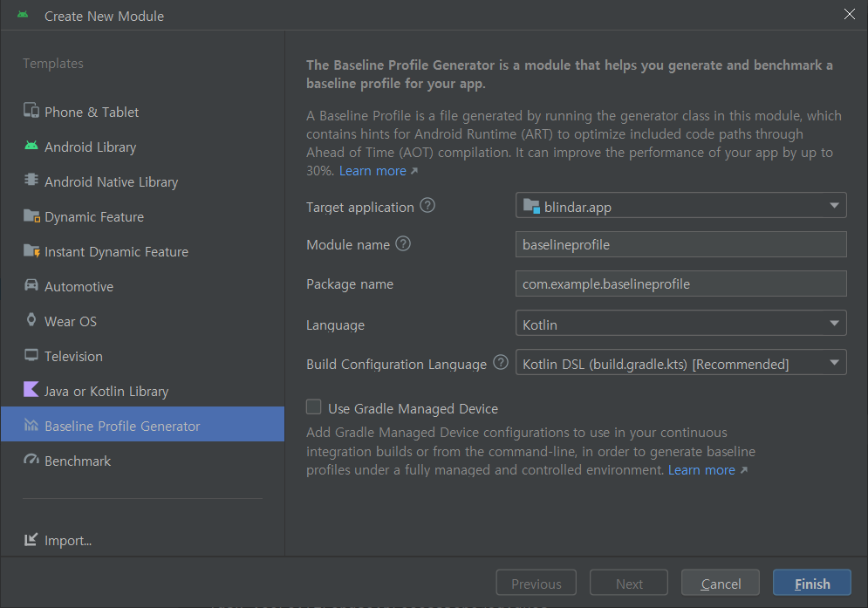Click the Television screen icon
The width and height of the screenshot is (868, 608).
pos(31,355)
